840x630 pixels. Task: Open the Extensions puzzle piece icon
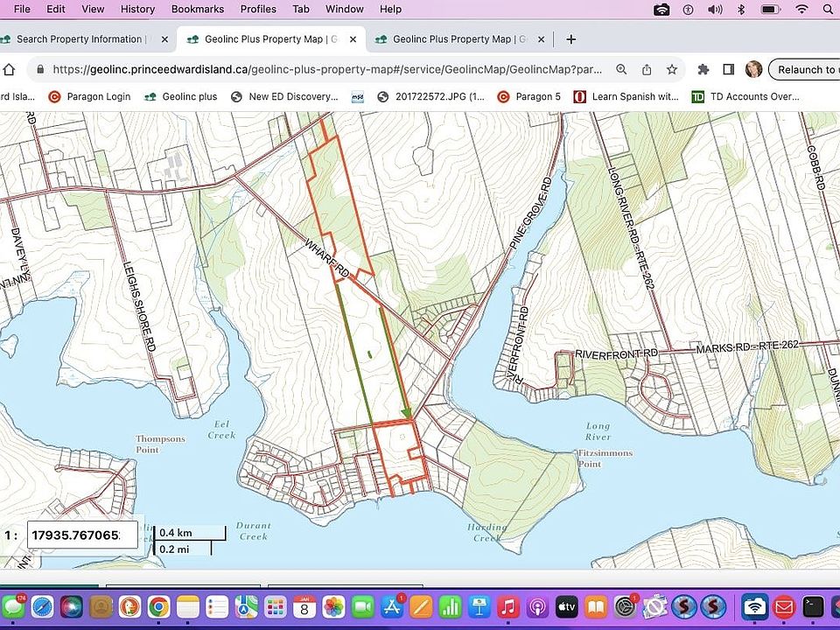(x=703, y=70)
